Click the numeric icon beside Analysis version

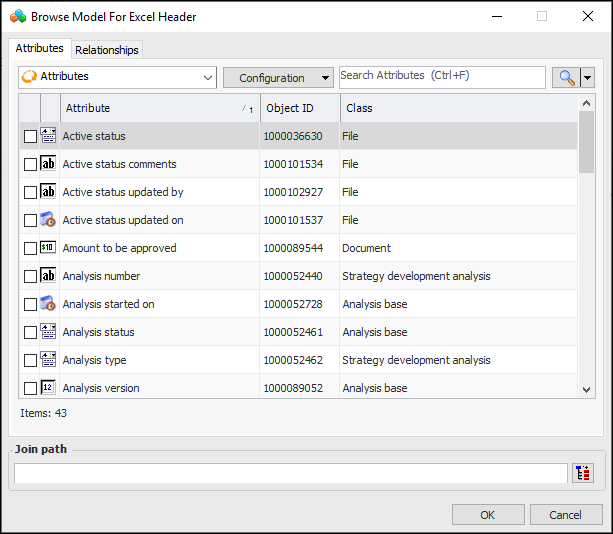[48, 388]
